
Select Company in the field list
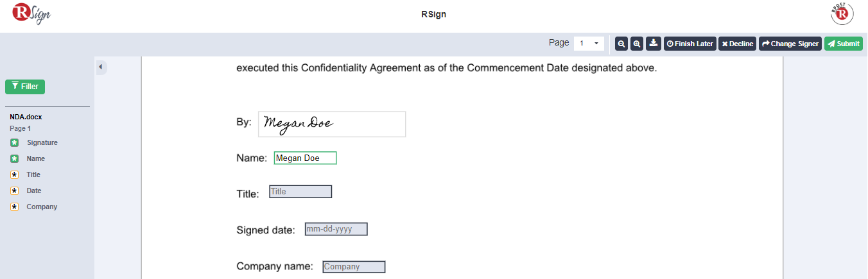42,207
